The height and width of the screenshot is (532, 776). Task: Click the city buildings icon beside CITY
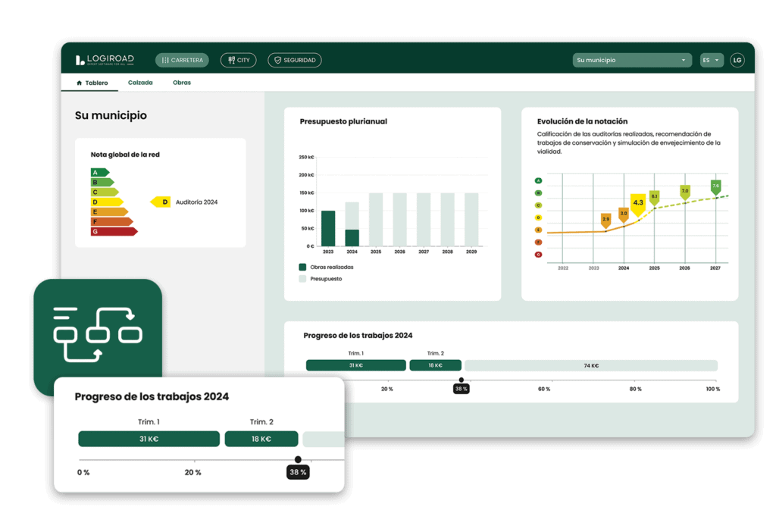(x=231, y=60)
